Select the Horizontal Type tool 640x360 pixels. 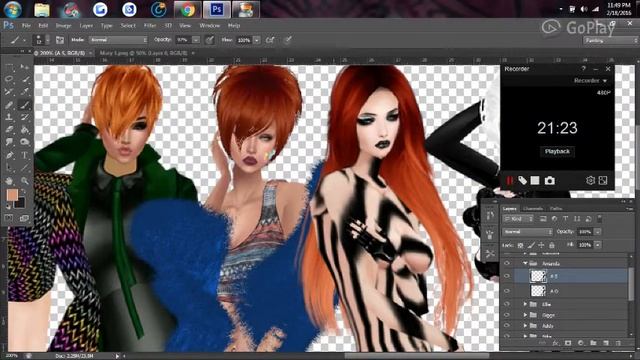[25, 155]
